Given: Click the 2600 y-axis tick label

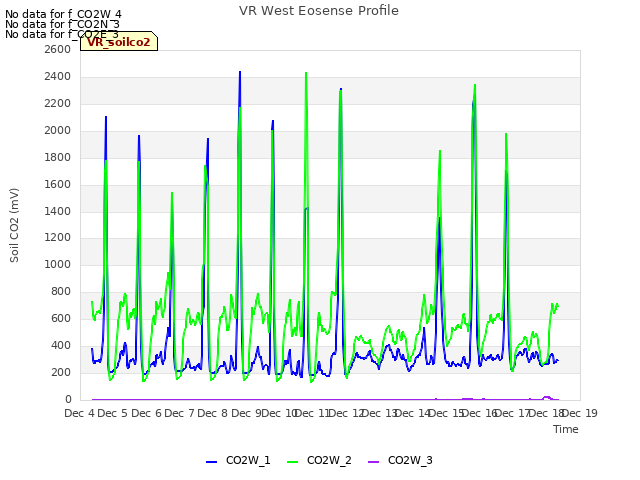Looking at the screenshot, I should click(x=58, y=49).
